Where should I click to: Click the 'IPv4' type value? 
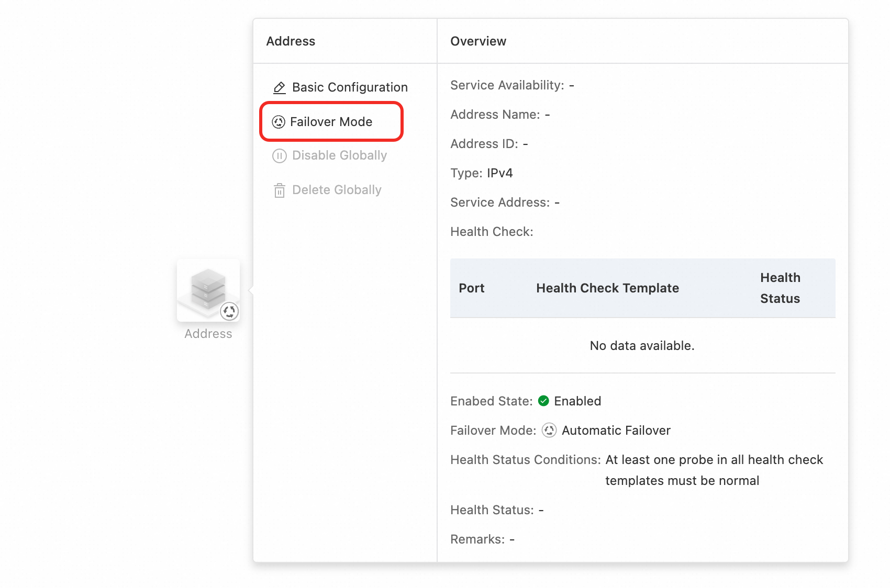point(500,173)
